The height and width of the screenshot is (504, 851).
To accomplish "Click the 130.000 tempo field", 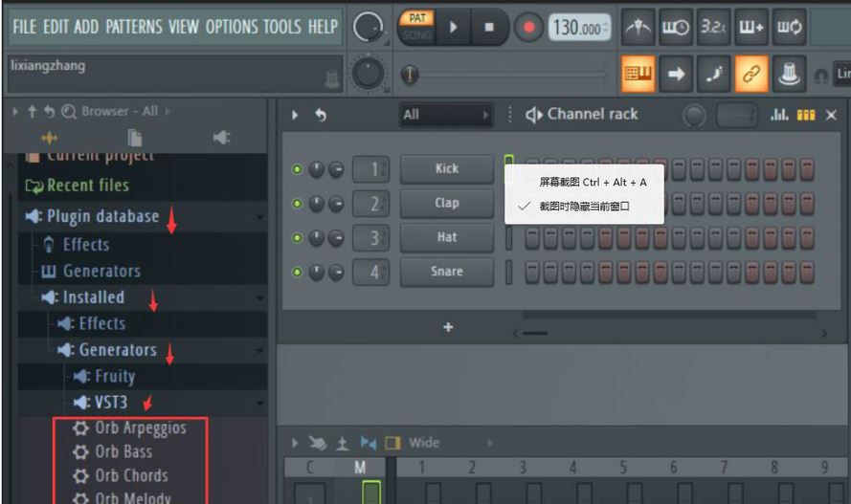I will coord(579,27).
